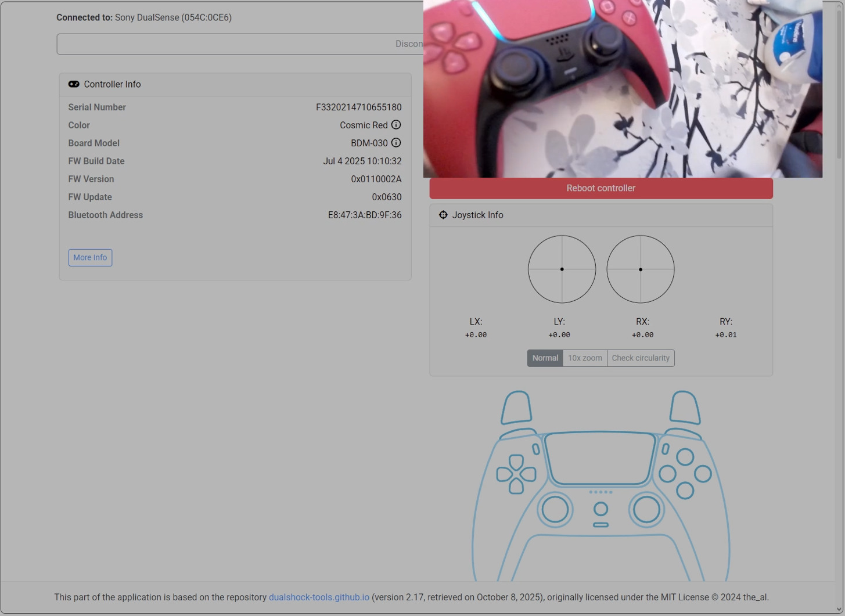
Task: Switch joystick view to 10x zoom
Action: pos(585,358)
